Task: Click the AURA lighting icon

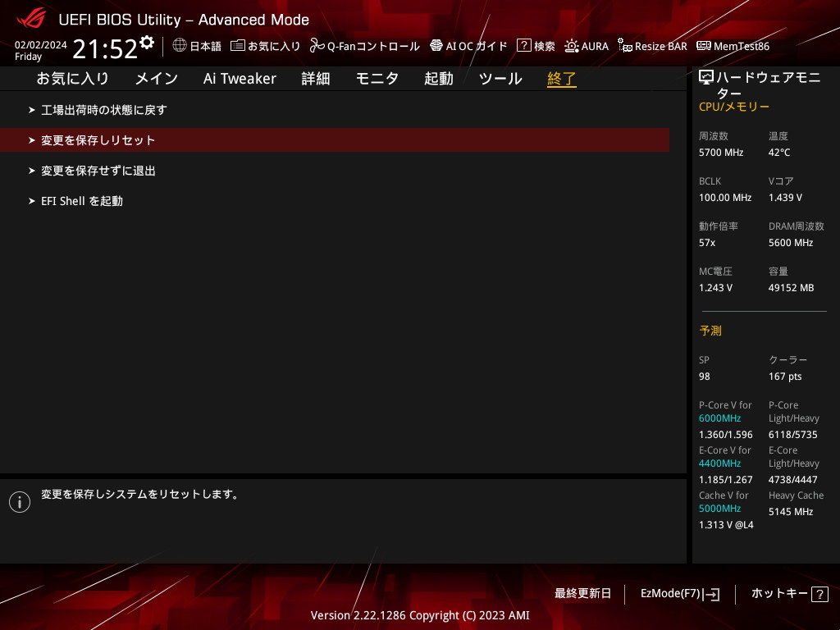Action: 572,46
